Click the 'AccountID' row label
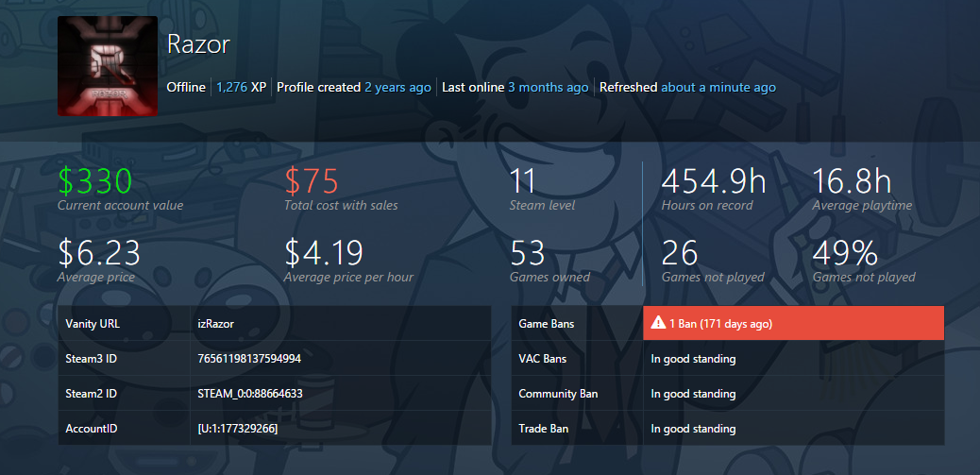This screenshot has height=475, width=980. coord(92,429)
